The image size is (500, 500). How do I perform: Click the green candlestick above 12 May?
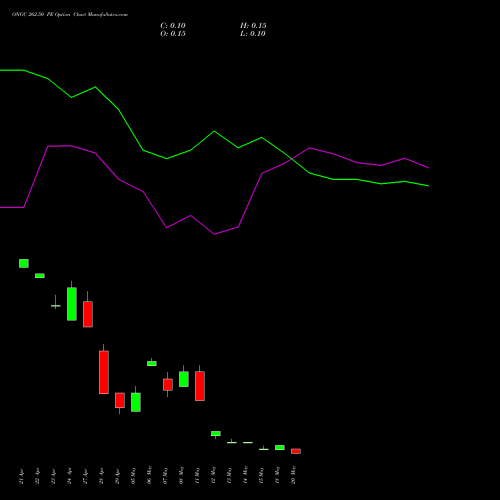click(x=216, y=433)
